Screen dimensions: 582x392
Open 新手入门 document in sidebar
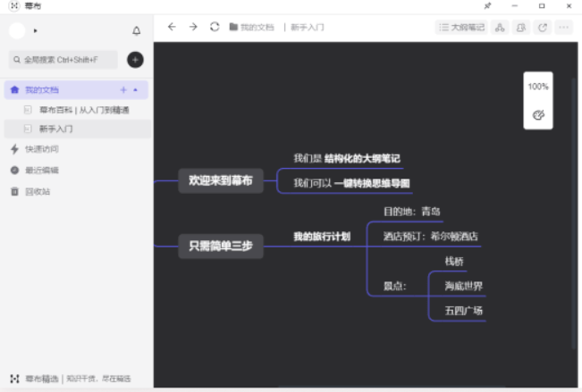point(78,129)
